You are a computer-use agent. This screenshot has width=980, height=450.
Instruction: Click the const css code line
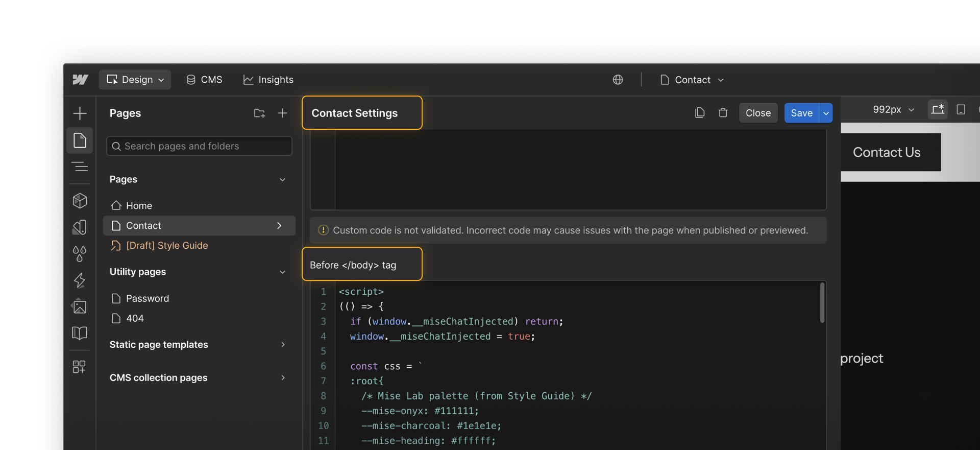(x=386, y=366)
